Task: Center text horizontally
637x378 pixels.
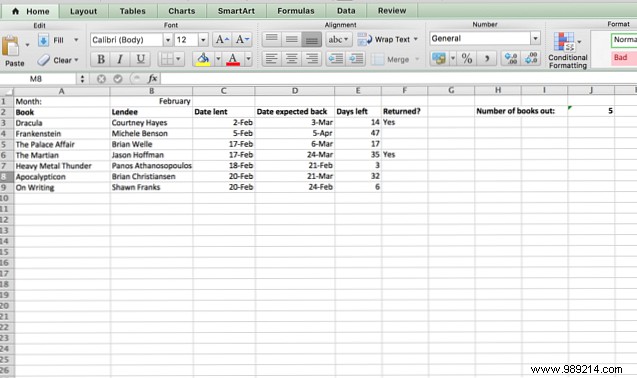Action: 291,59
